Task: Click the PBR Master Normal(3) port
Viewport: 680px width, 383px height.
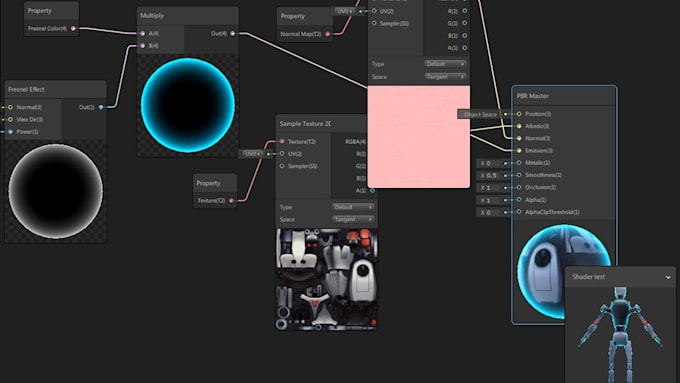Action: pos(519,138)
